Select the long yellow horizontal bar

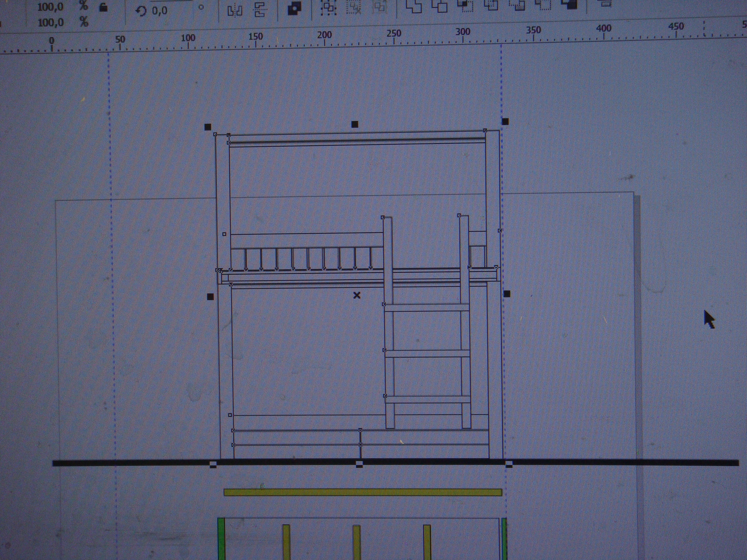363,493
